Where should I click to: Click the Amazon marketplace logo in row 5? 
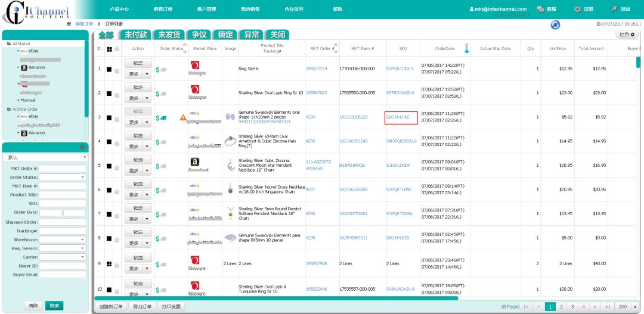[195, 162]
